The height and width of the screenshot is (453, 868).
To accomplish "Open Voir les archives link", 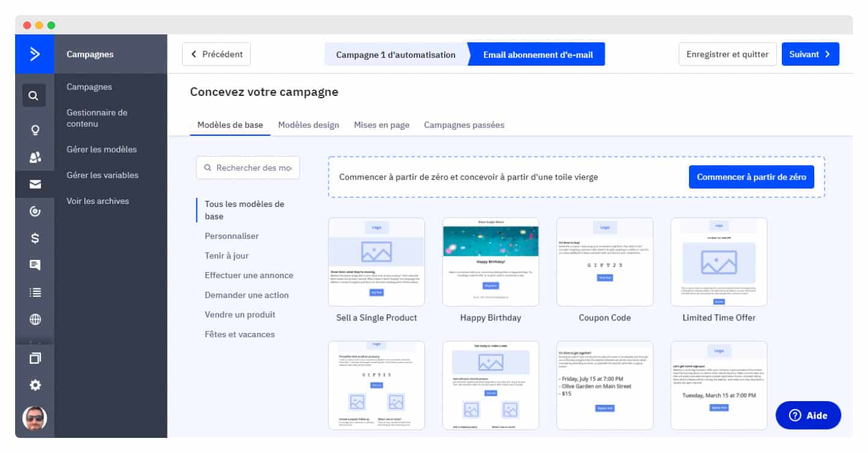I will tap(98, 201).
